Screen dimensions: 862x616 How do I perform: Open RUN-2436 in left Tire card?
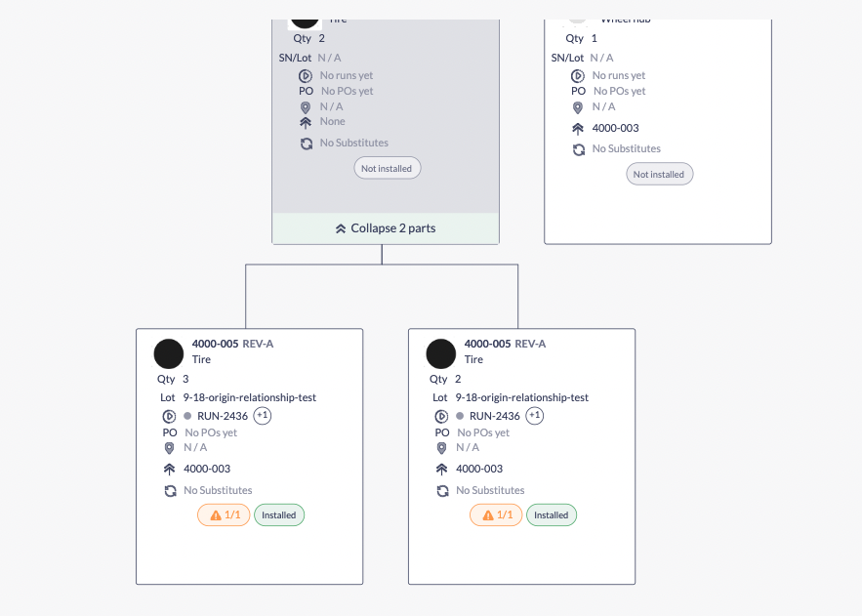click(223, 416)
